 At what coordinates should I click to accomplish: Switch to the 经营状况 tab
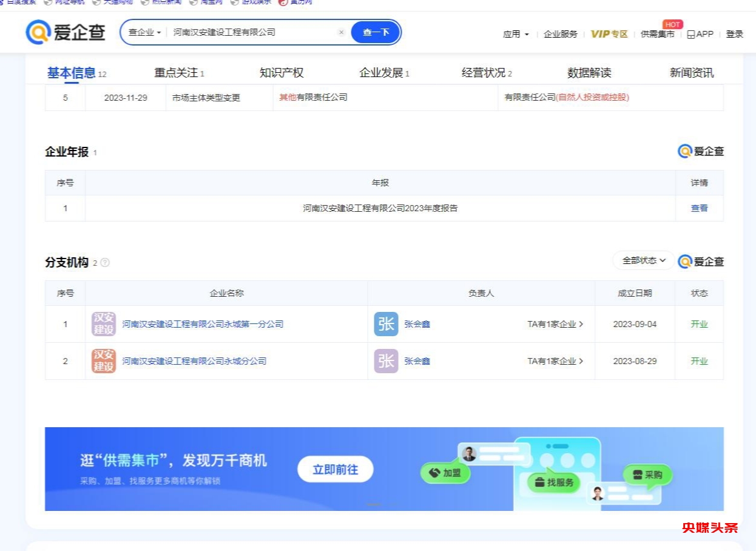click(x=486, y=73)
